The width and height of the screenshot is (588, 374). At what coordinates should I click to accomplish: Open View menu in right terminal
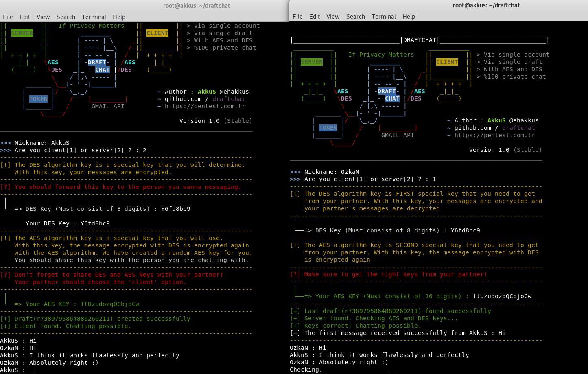pos(333,17)
